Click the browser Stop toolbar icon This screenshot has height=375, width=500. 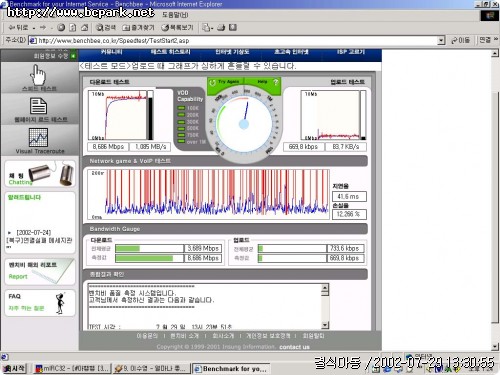tap(61, 28)
